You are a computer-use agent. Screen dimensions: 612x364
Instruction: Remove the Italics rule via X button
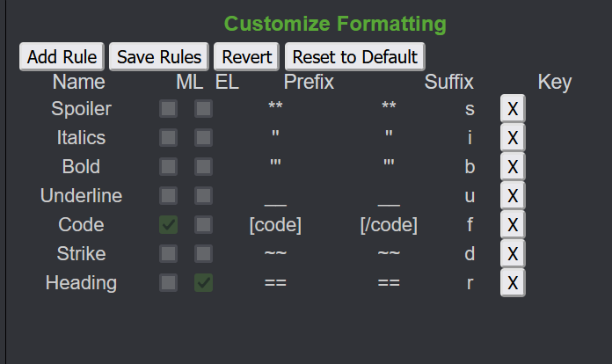513,138
